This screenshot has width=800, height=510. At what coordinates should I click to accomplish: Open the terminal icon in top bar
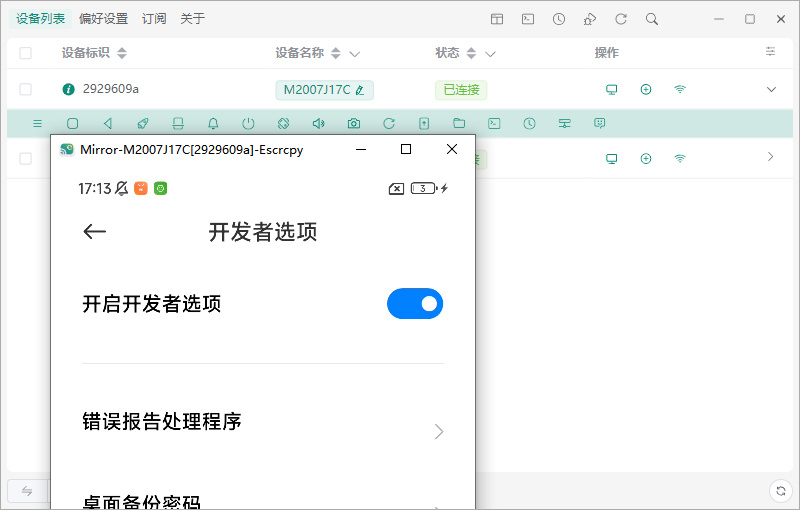point(528,19)
